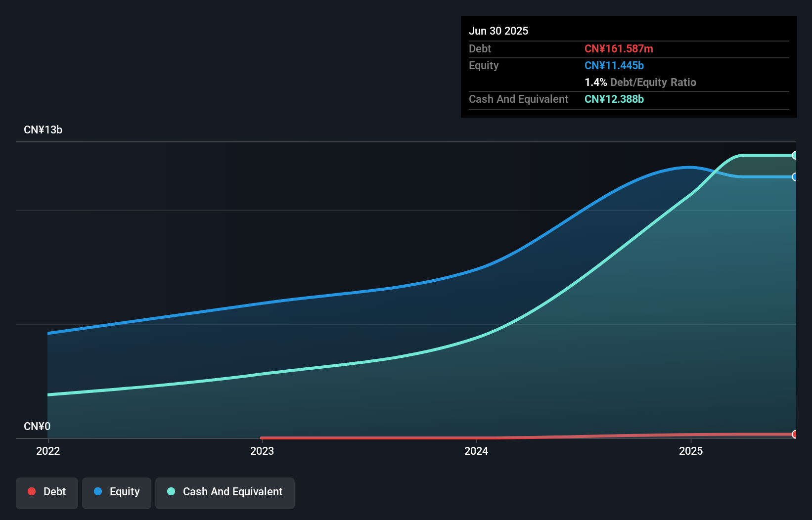Click the debt series endpoint marker
Viewport: 812px width, 520px height.
click(795, 434)
